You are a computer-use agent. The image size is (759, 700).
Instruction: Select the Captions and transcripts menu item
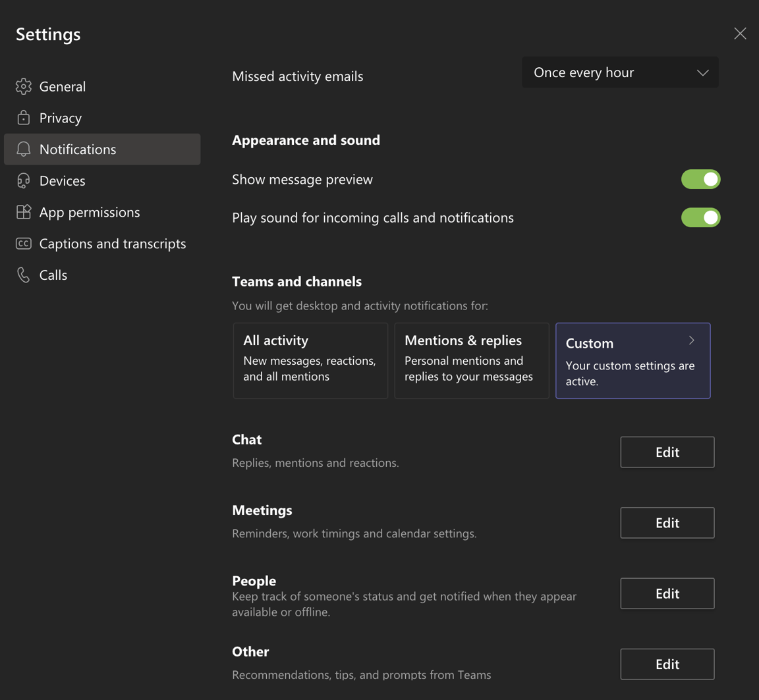pos(112,243)
